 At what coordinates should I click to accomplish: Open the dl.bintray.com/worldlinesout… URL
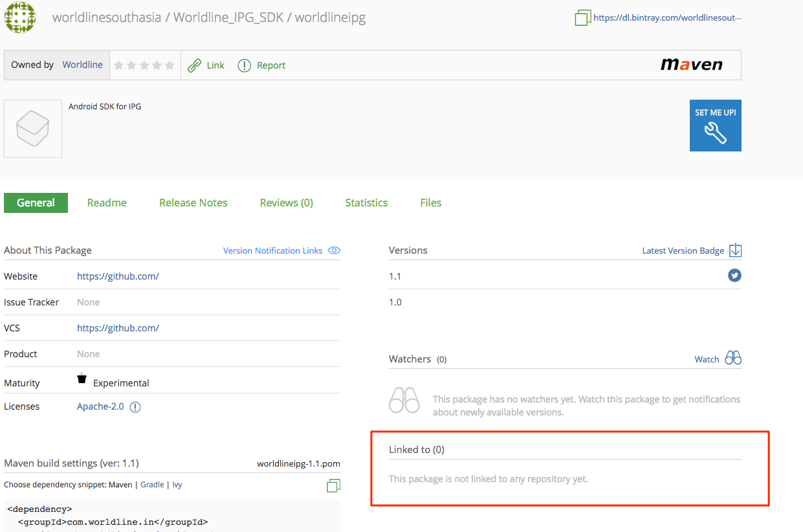point(667,18)
